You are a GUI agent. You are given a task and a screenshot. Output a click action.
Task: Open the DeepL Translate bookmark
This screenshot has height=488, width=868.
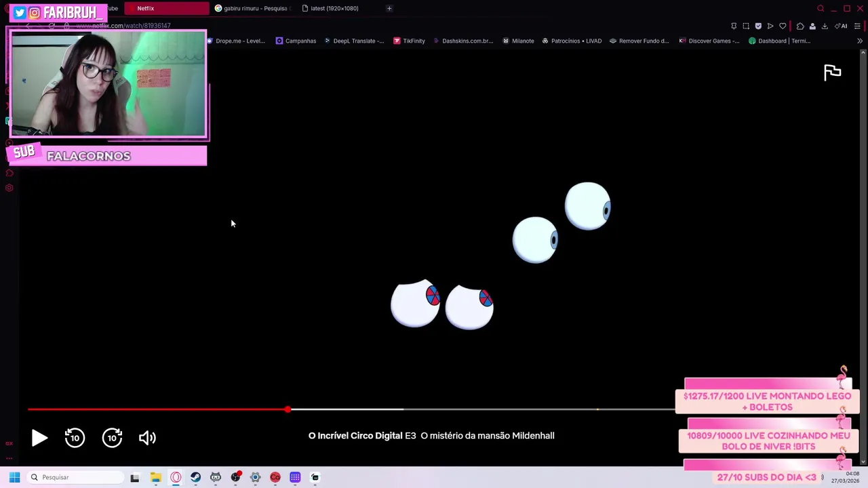[353, 41]
